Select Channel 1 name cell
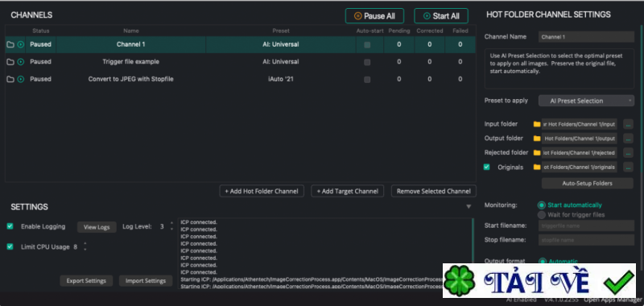Viewport: 644px width, 306px height. 130,44
